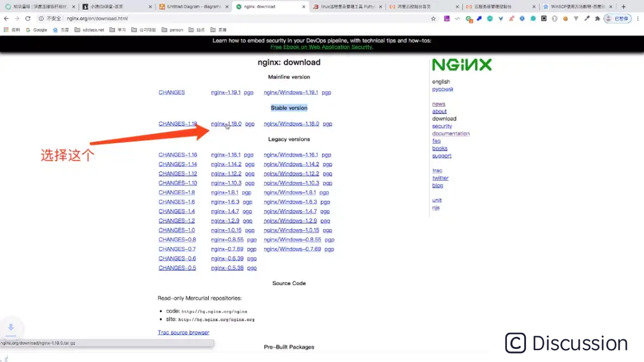Download nginx-1.2.9 legacy version
The width and height of the screenshot is (644, 362).
click(x=225, y=221)
